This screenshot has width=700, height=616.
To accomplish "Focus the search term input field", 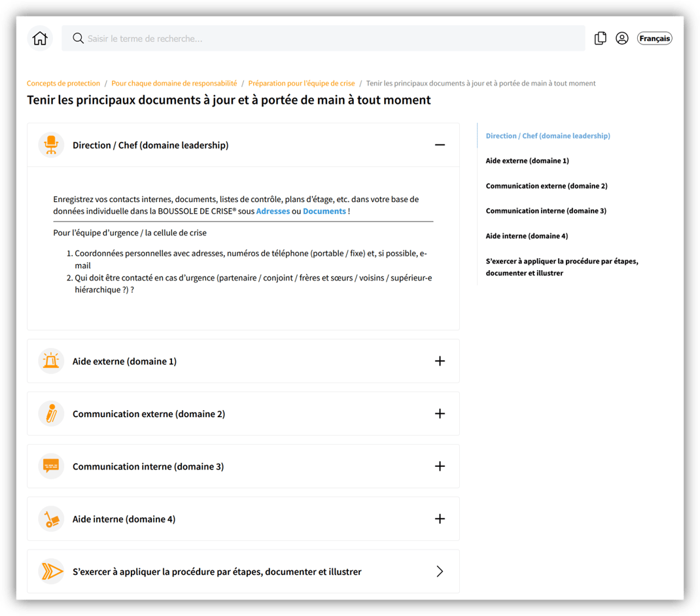I will (x=327, y=39).
